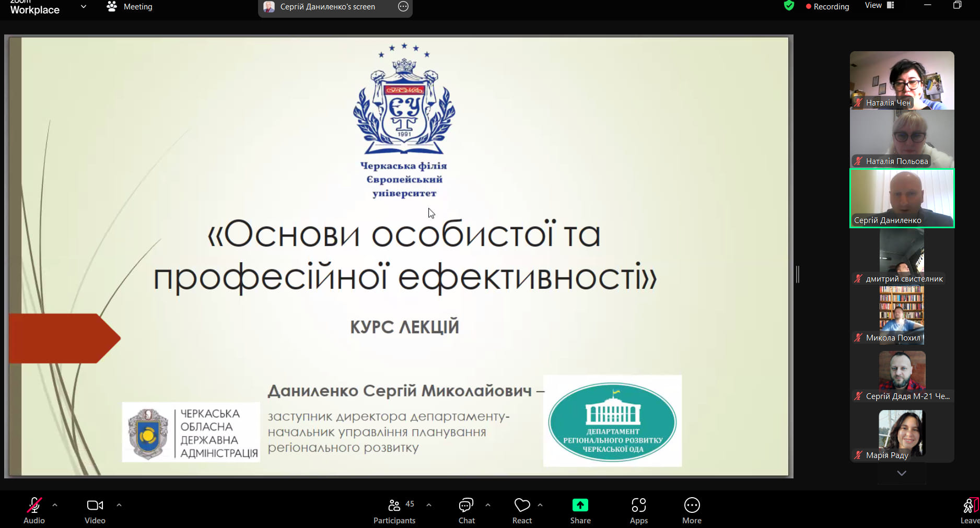
Task: Open the Chat panel
Action: click(x=466, y=510)
